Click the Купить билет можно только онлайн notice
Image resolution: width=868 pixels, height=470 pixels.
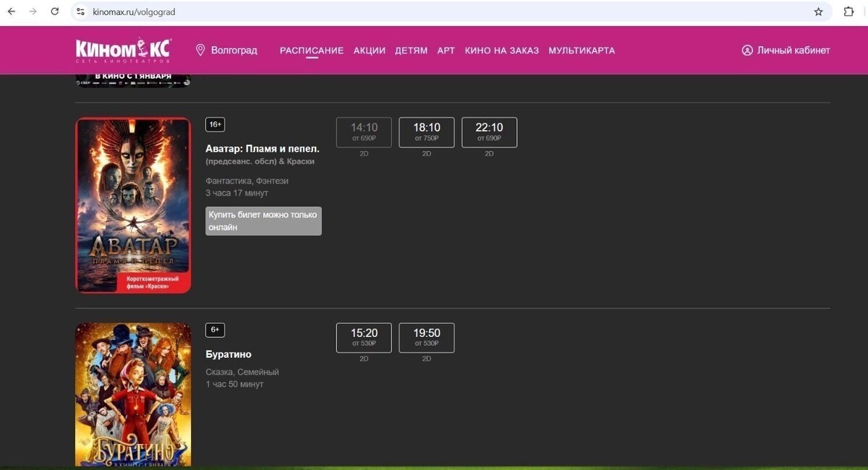pyautogui.click(x=263, y=221)
